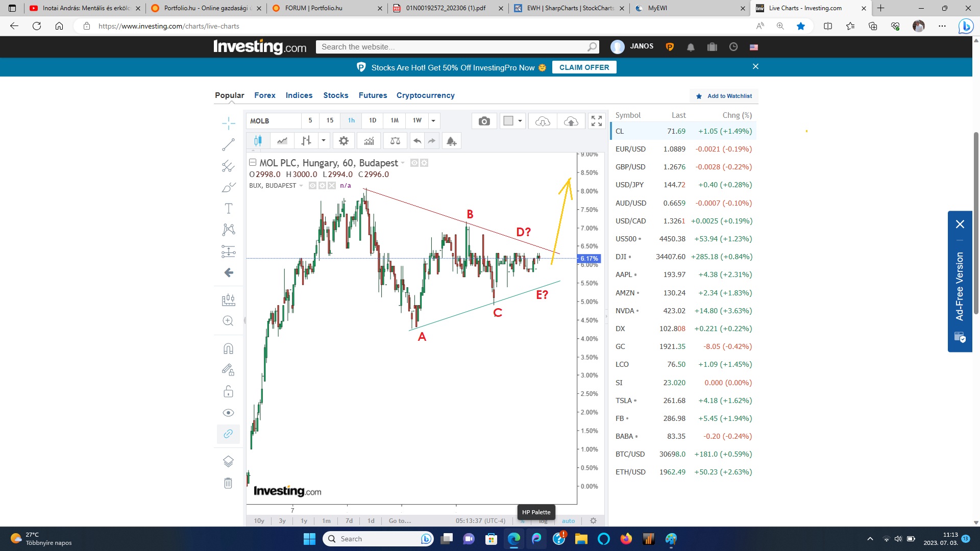
Task: Switch to 5 minute interval
Action: 310,121
